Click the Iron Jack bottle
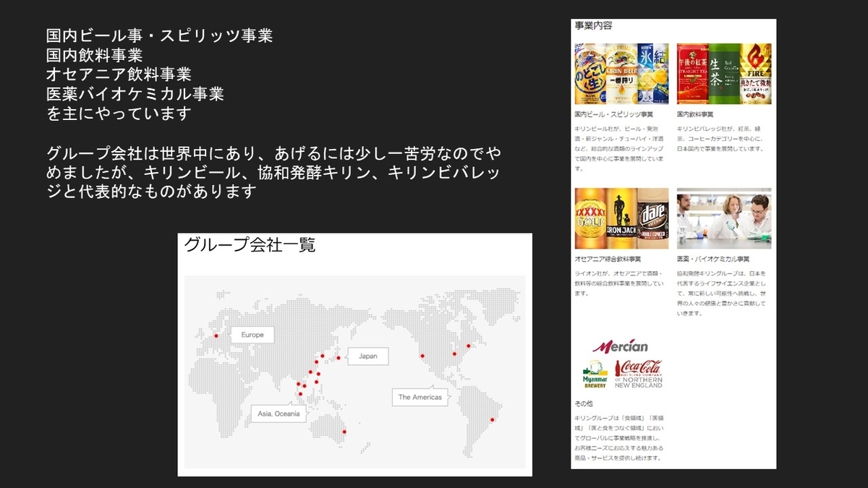868x488 pixels. pyautogui.click(x=621, y=218)
